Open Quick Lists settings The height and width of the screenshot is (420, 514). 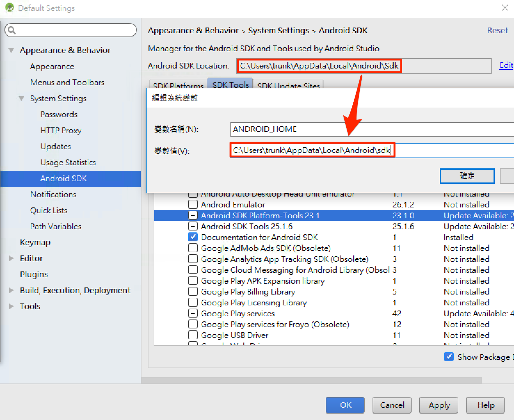[49, 210]
